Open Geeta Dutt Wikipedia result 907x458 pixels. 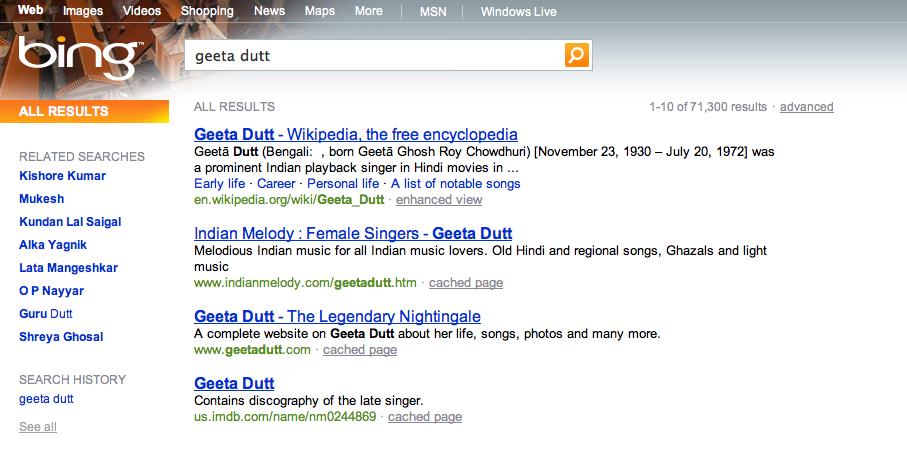pos(356,134)
